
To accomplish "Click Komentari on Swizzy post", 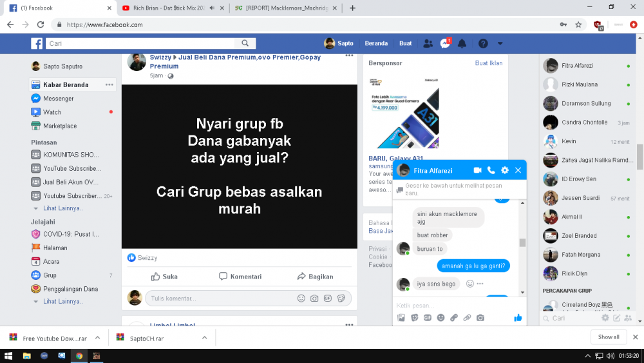I will coord(240,277).
